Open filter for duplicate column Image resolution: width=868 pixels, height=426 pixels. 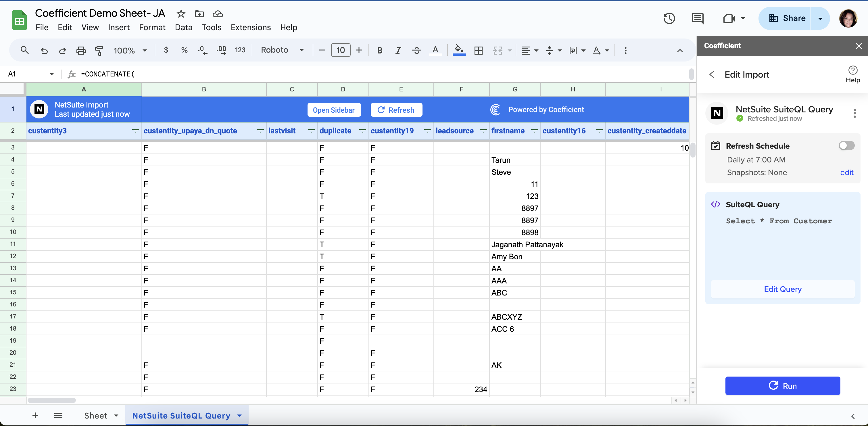[362, 131]
